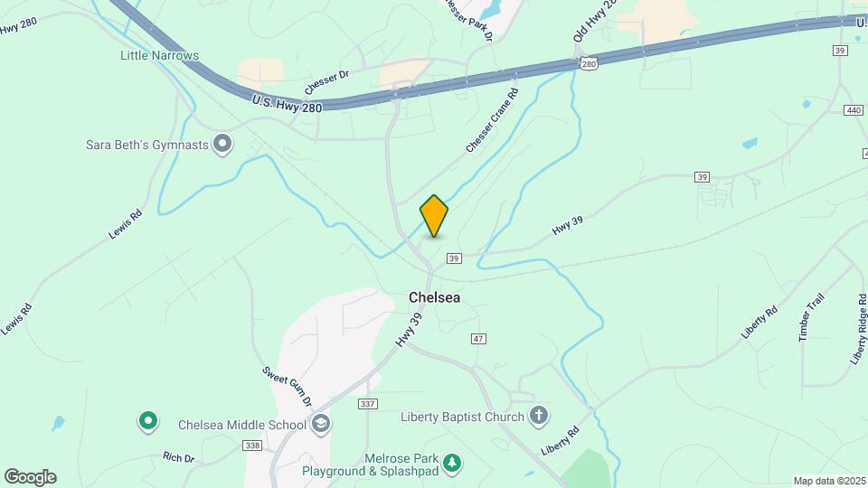Image resolution: width=868 pixels, height=488 pixels.
Task: Click the Chesser Crane Rd label
Action: pyautogui.click(x=492, y=120)
